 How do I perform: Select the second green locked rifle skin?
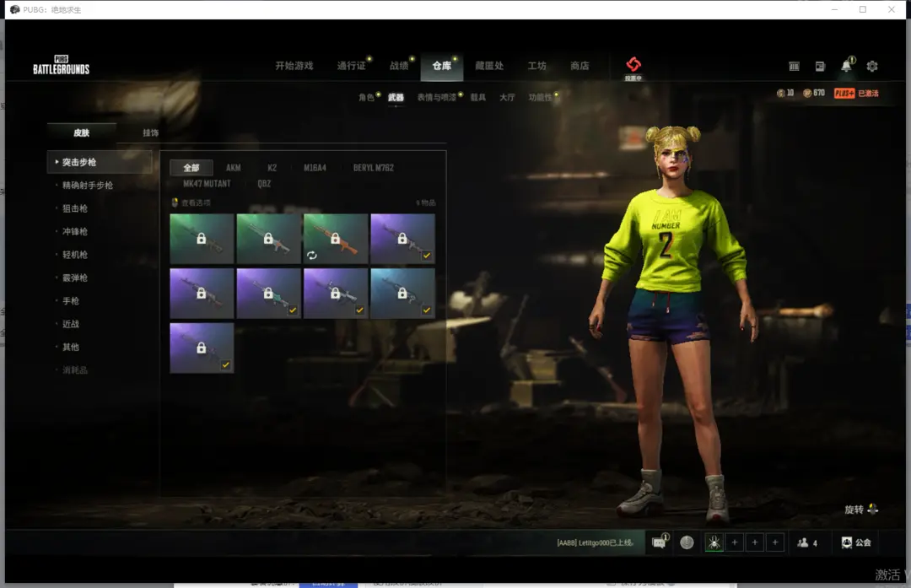(x=269, y=239)
